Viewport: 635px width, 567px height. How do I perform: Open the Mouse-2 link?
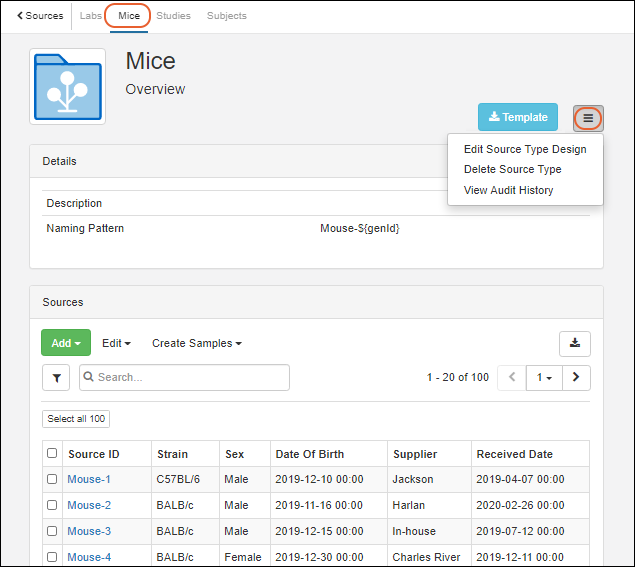click(89, 506)
